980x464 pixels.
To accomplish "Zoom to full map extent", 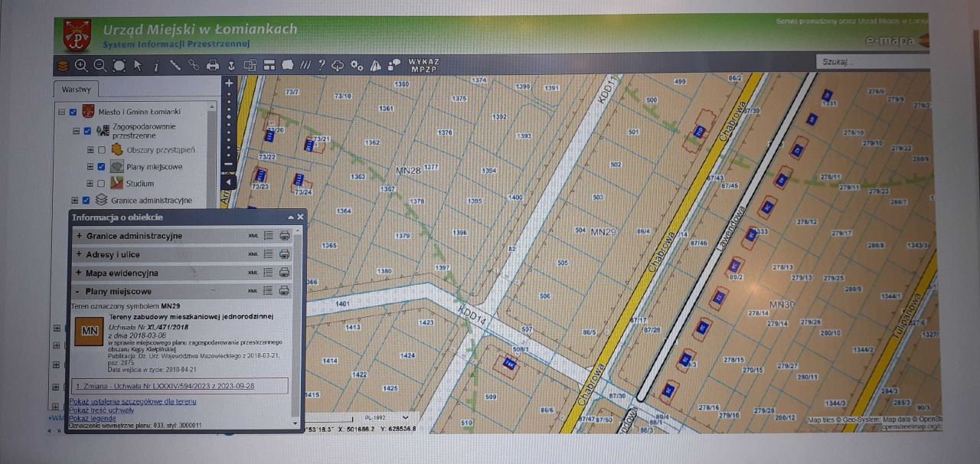I will click(x=119, y=66).
